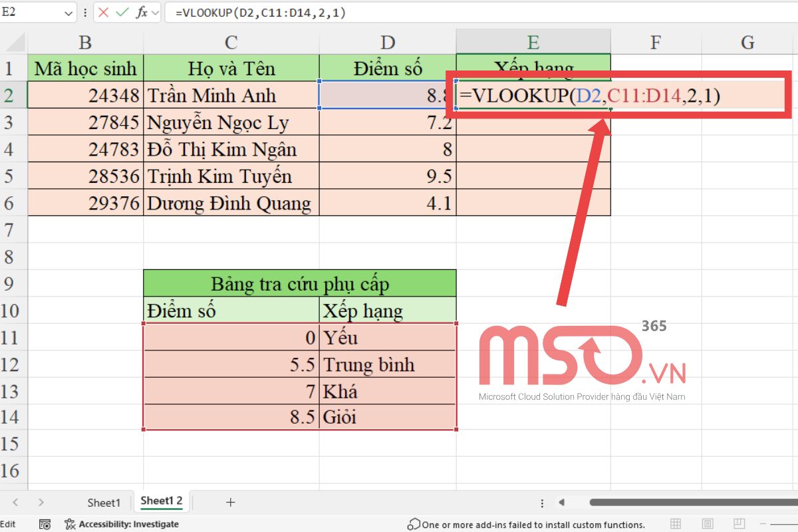This screenshot has height=532, width=798.
Task: Add a new sheet with the plus icon
Action: [230, 502]
